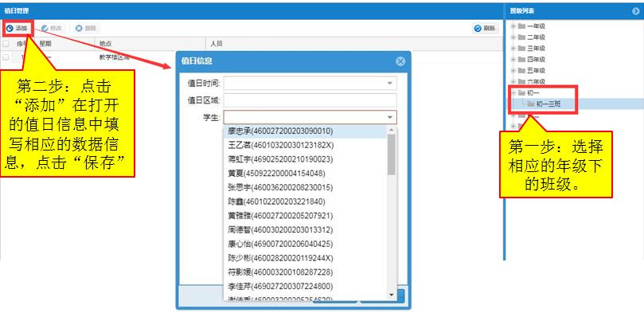This screenshot has height=313, width=644.
Task: Click the student list scrollbar thumb
Action: click(392, 155)
